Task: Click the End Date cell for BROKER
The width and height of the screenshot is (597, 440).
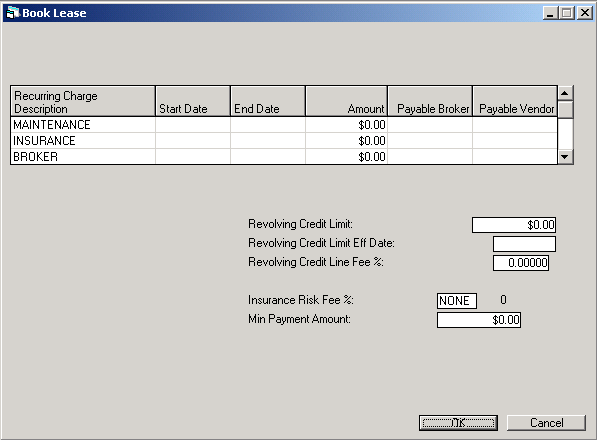Action: [268, 157]
